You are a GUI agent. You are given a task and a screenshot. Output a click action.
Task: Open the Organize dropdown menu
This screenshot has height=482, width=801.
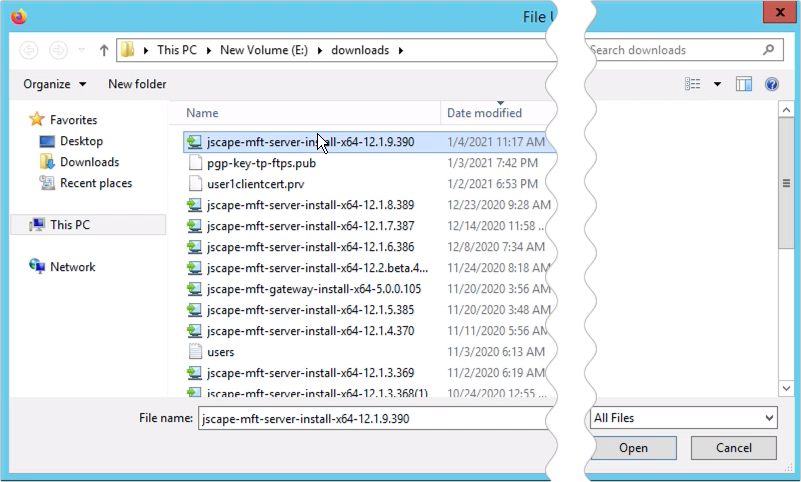(x=55, y=84)
